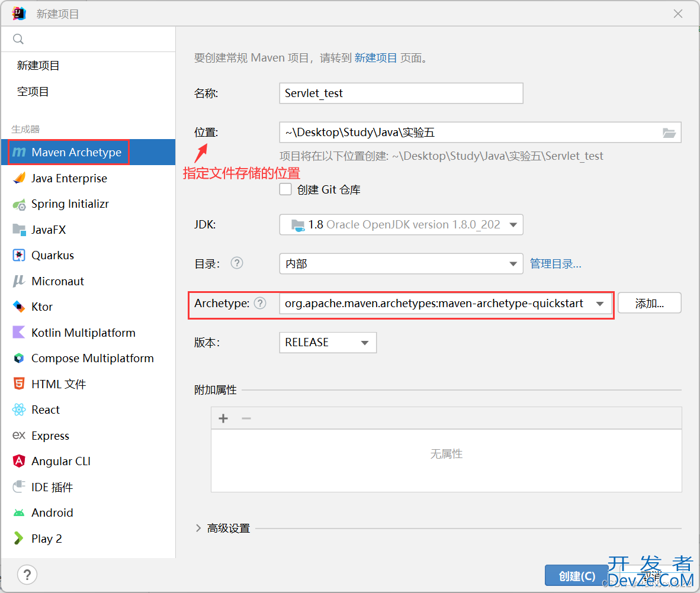Click the IntelliJ IDEA logo in title bar
This screenshot has height=593, width=700.
coord(19,14)
